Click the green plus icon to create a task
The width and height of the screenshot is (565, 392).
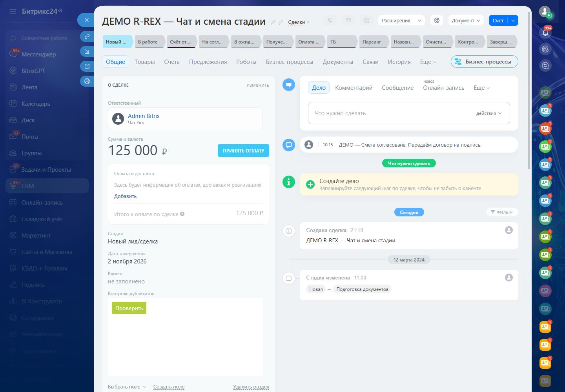(x=310, y=184)
